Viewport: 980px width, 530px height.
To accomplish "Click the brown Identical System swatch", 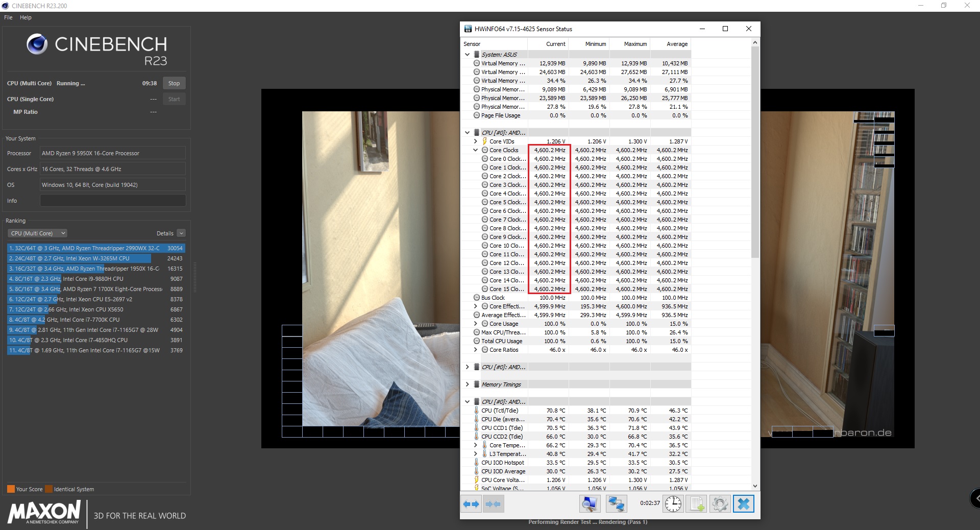I will pos(48,489).
